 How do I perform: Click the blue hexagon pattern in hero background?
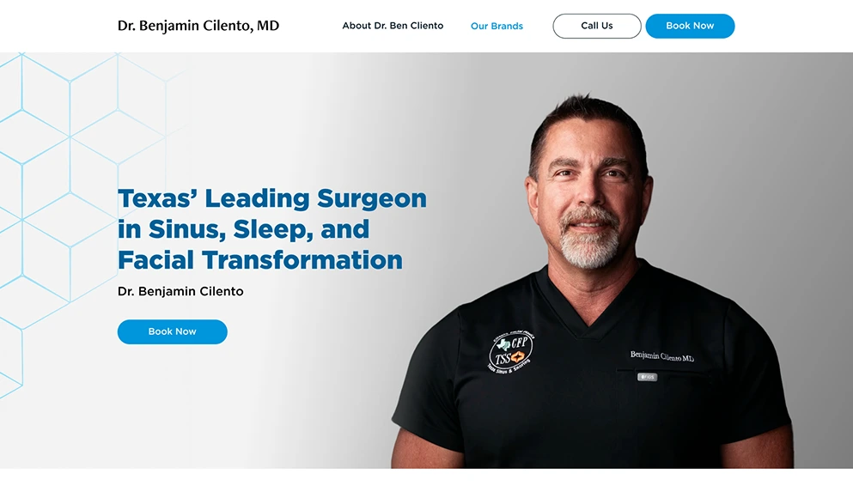click(70, 163)
